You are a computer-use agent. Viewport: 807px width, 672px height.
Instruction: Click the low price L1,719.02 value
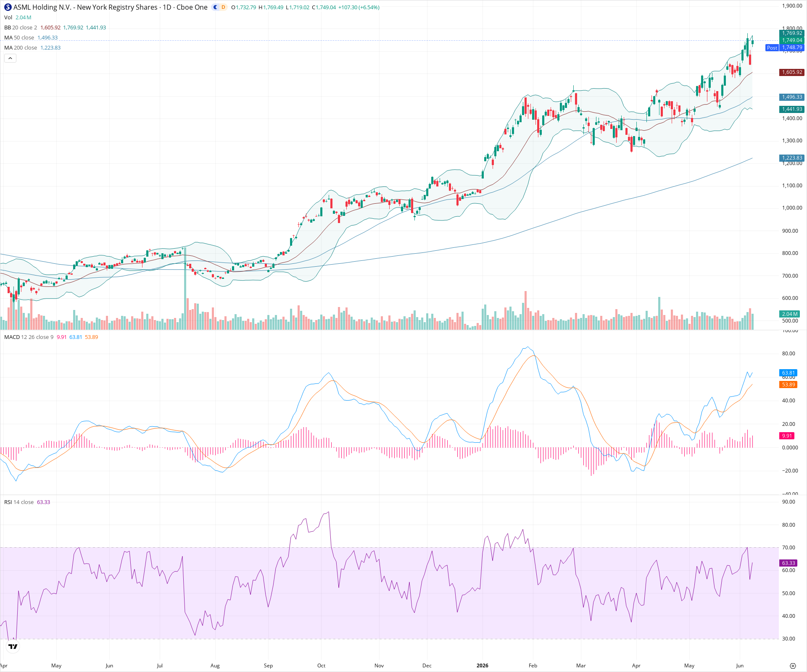tap(298, 8)
